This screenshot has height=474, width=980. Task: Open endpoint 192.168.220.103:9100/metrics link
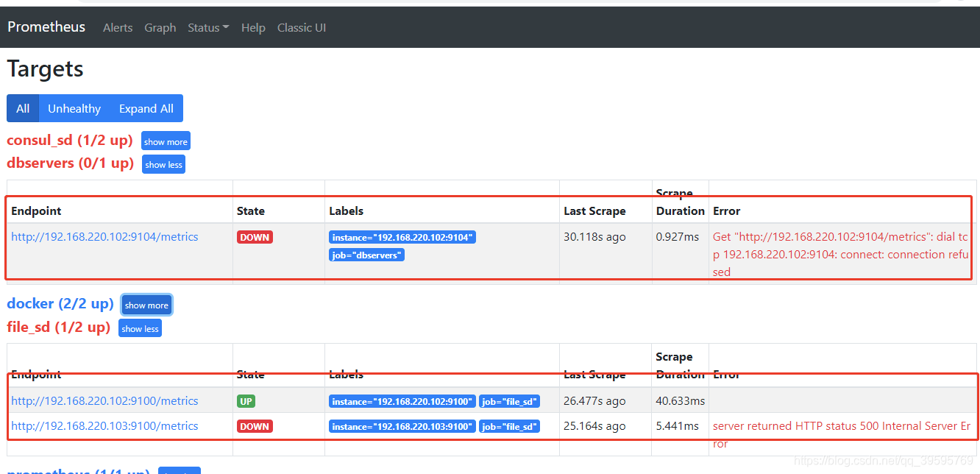104,426
